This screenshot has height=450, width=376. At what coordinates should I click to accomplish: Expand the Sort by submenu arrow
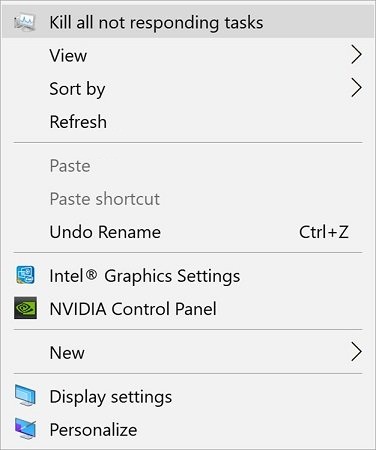[356, 88]
